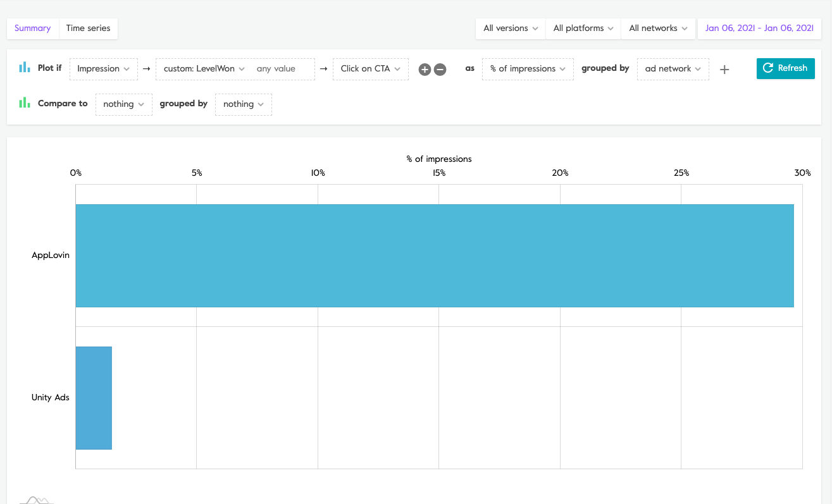Expand the Click on CTA dropdown
Screen dimensions: 832x504
[371, 69]
